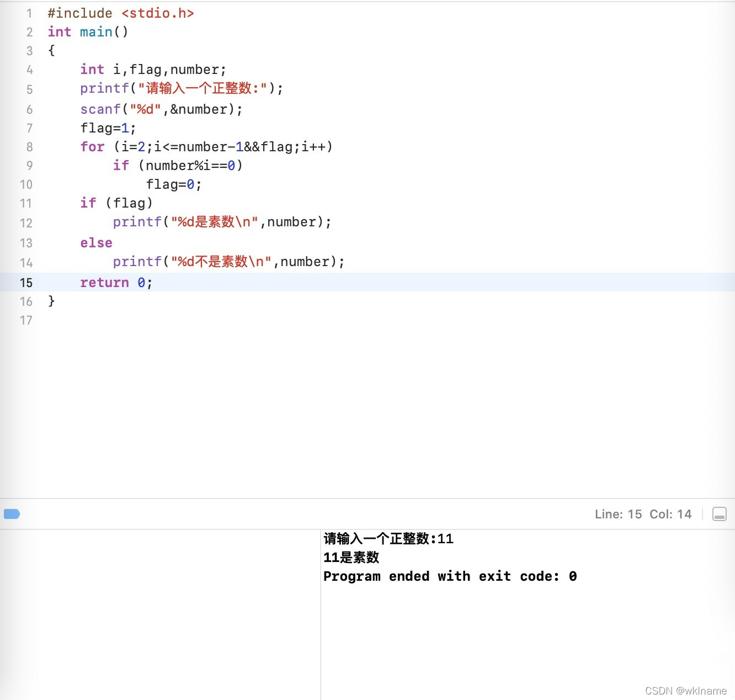
Task: Click the printf "%d不是素数\n" line
Action: pos(229,262)
